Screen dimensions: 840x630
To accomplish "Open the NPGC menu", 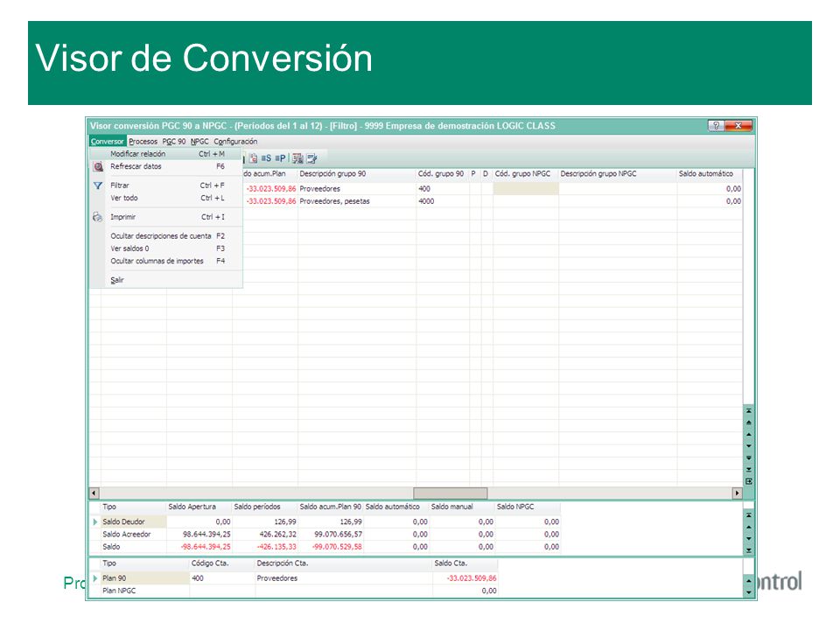I will 199,142.
